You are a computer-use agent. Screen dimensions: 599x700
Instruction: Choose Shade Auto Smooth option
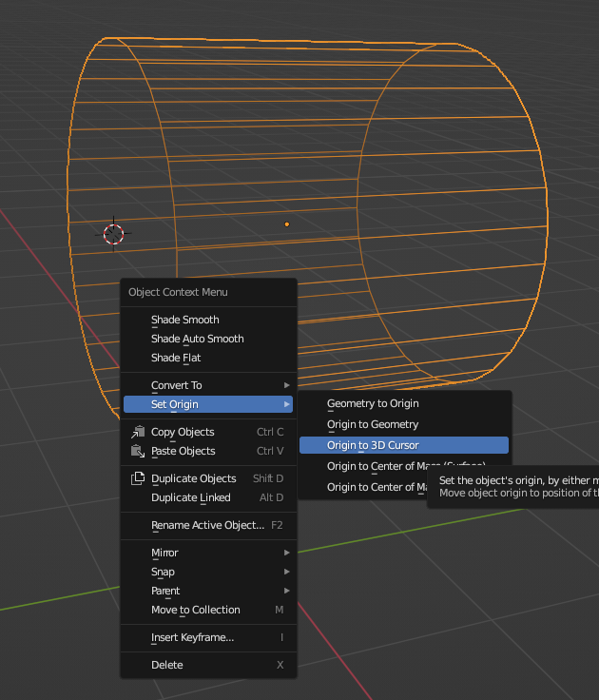tap(208, 339)
